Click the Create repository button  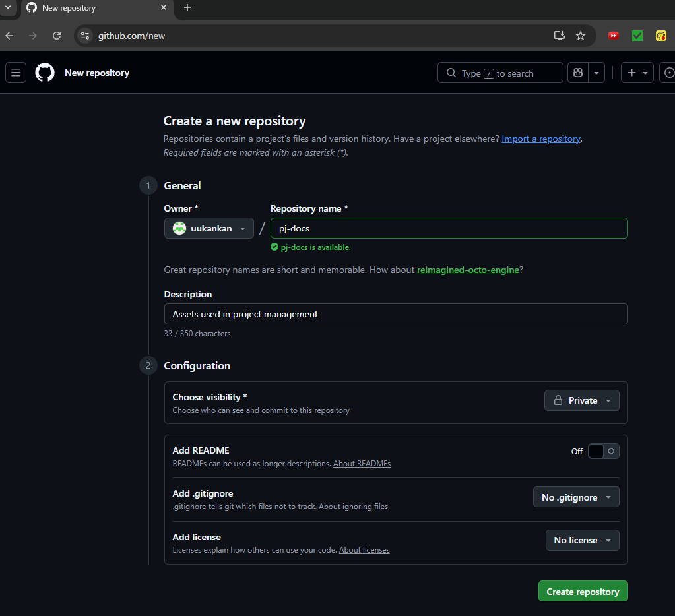point(583,592)
